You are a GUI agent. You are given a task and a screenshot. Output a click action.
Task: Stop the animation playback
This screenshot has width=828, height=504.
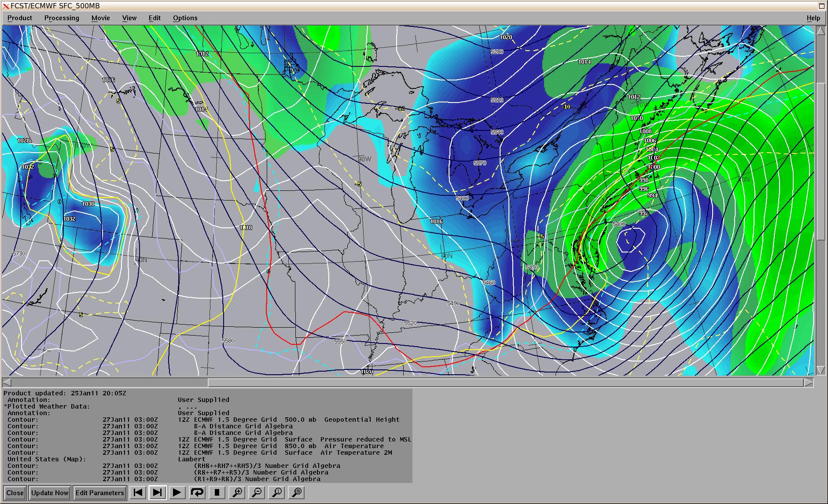point(217,493)
